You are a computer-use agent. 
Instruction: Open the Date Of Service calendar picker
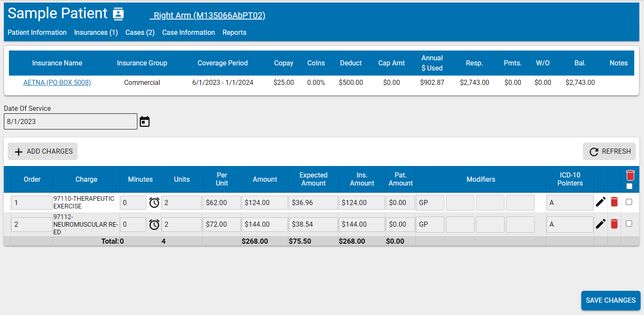coord(145,122)
